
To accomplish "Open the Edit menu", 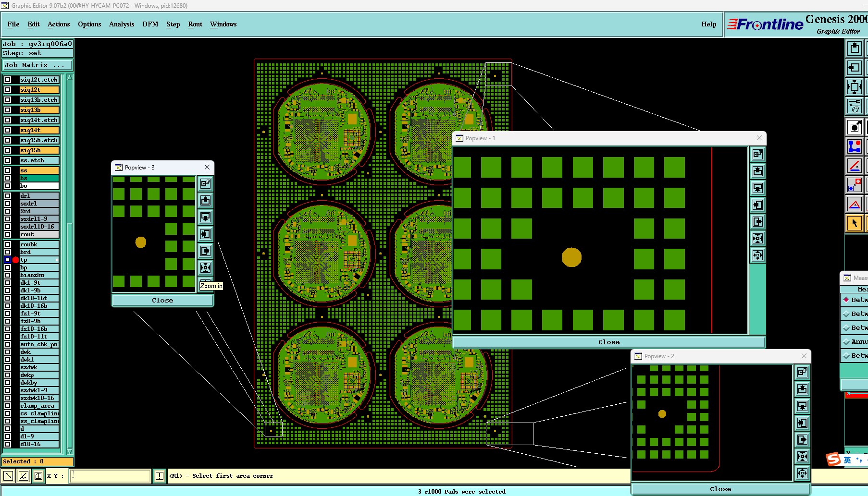I will pos(34,24).
